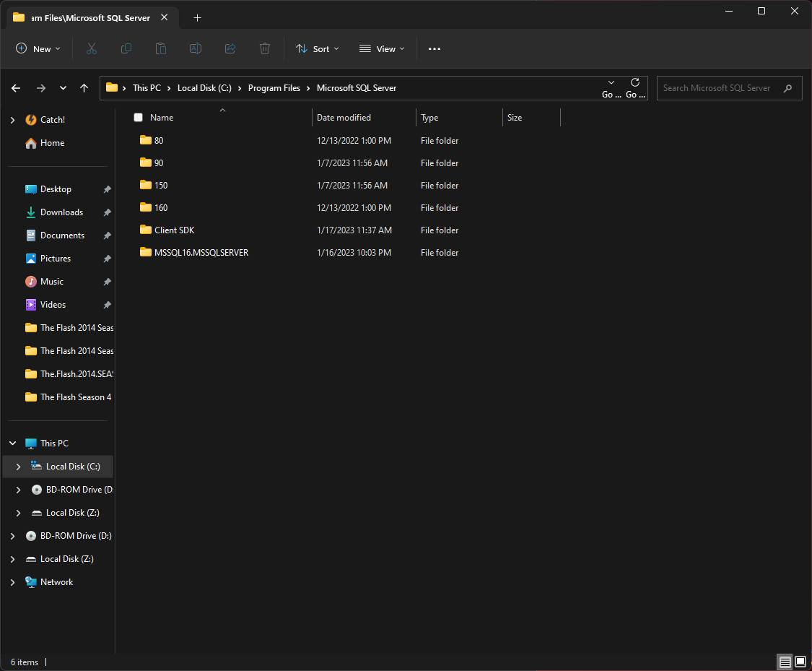Go back to the previous folder
Image resolution: width=812 pixels, height=671 pixels.
pos(15,87)
